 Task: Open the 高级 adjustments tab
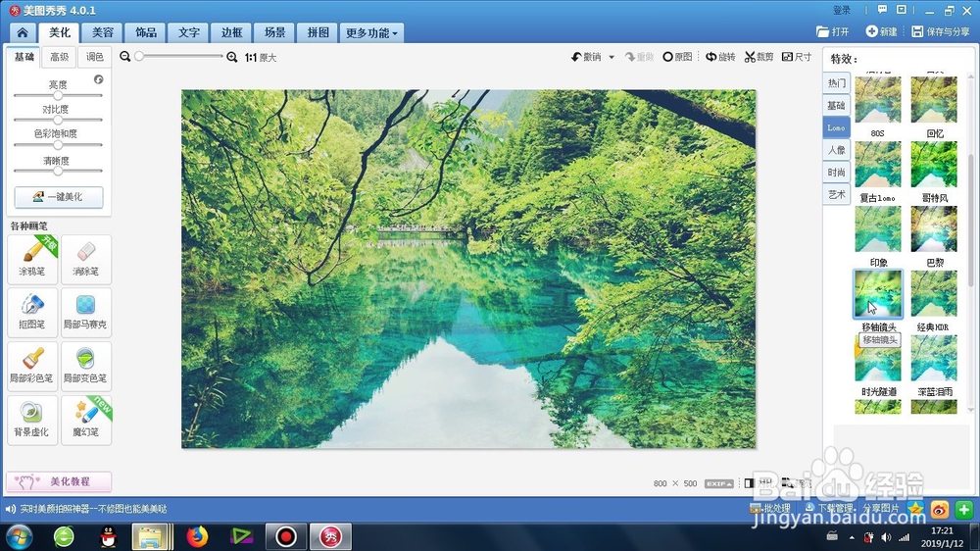[x=60, y=57]
